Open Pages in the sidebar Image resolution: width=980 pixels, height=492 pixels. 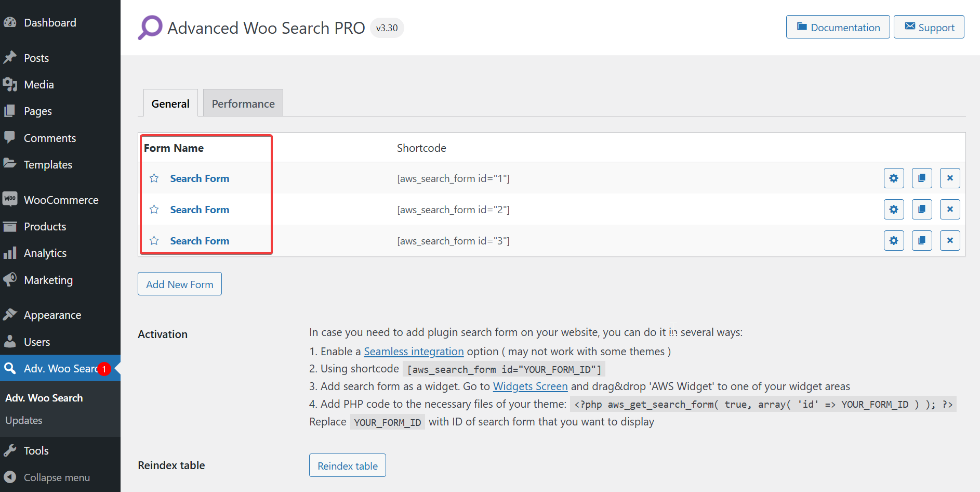[x=60, y=111]
